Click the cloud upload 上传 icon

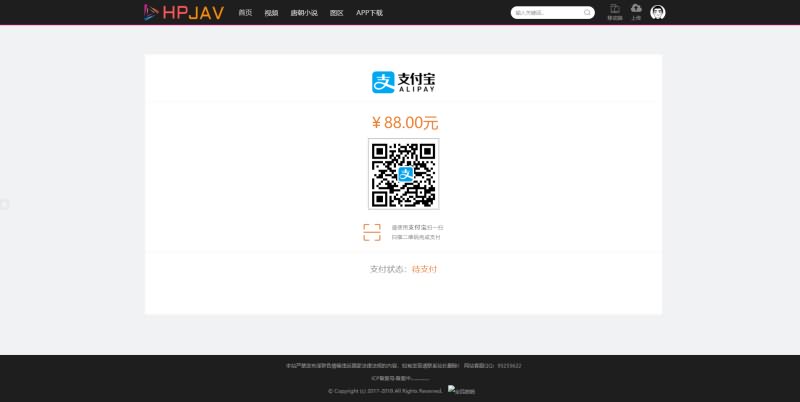(x=636, y=10)
